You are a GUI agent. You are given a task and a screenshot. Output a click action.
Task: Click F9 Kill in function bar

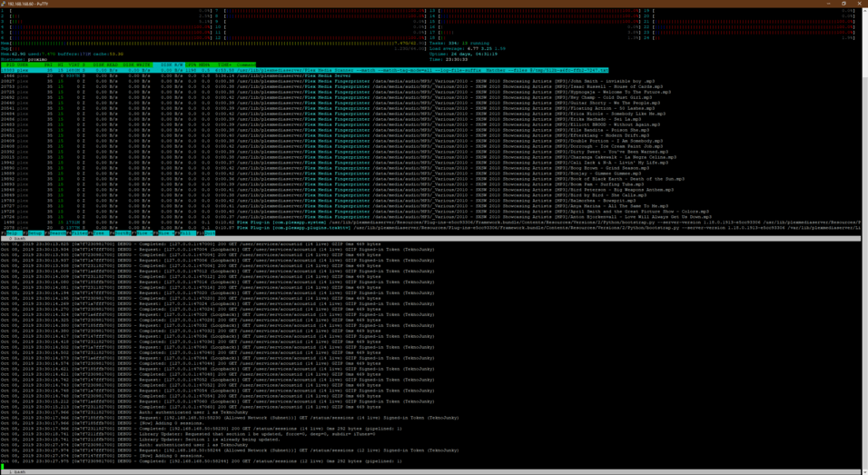tap(184, 233)
